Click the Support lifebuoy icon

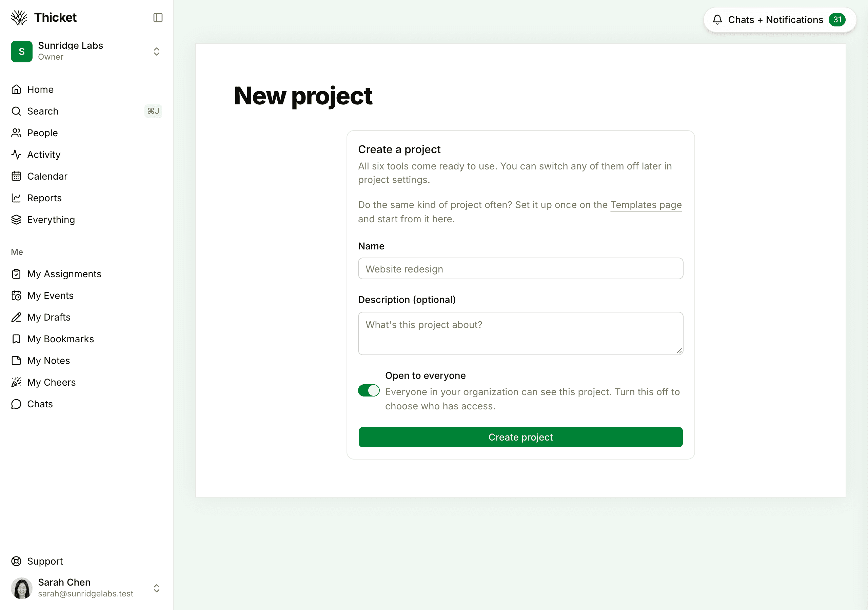pyautogui.click(x=16, y=561)
